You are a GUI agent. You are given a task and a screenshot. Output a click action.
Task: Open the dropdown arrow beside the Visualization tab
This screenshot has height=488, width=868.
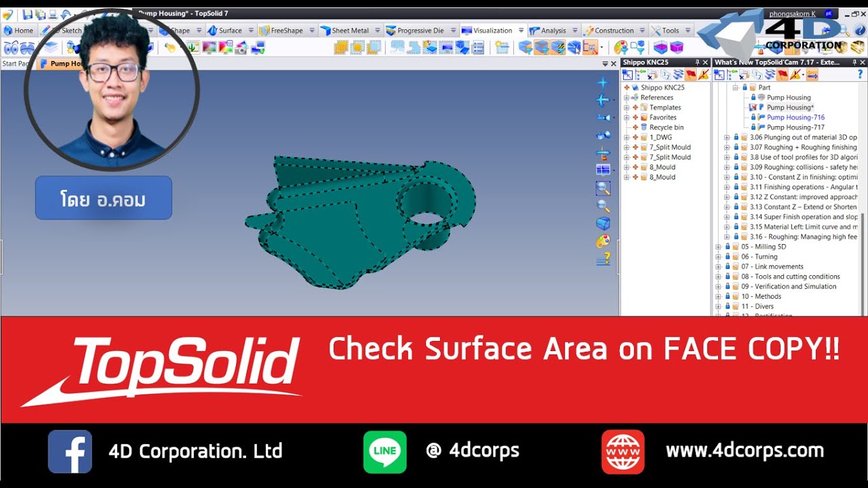pos(521,30)
